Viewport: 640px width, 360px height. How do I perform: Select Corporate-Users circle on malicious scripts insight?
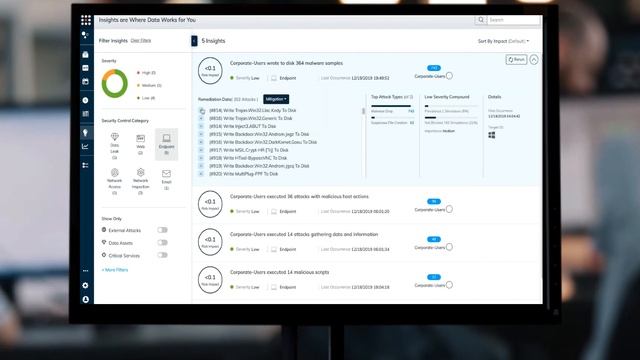click(449, 285)
